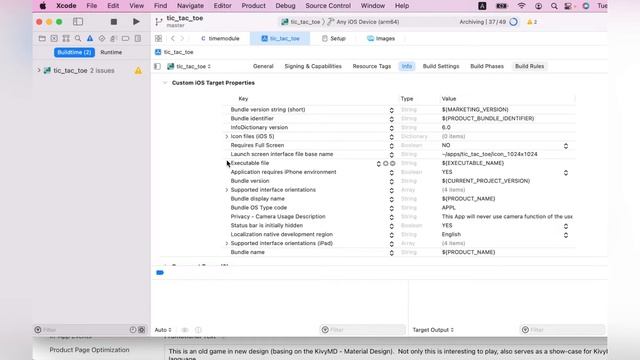Expand tic_tac_toe 2 issues tree item
Screen dimensions: 640x360
click(x=39, y=70)
